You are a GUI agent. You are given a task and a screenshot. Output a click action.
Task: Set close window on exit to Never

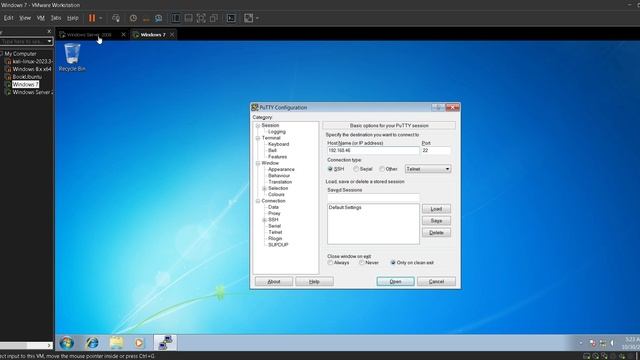[362, 263]
